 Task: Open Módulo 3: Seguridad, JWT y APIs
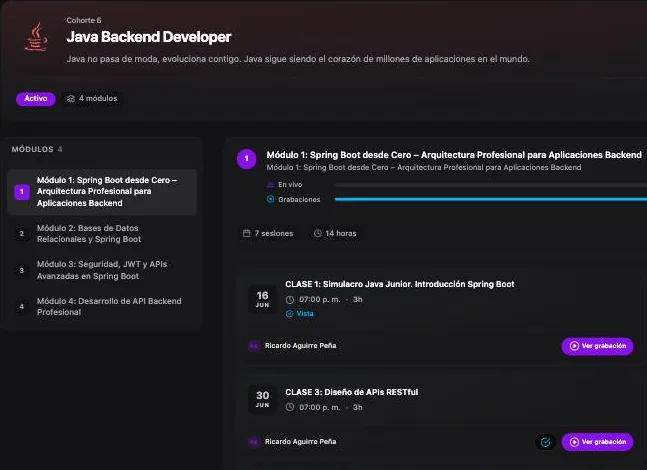[x=102, y=270]
